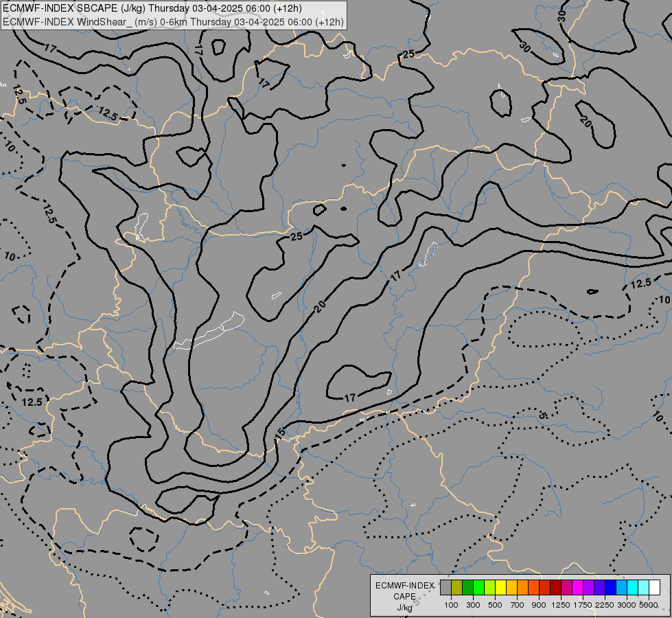Click the pure yellow legend swatch
Screen dimensions: 672x618
[x=501, y=587]
